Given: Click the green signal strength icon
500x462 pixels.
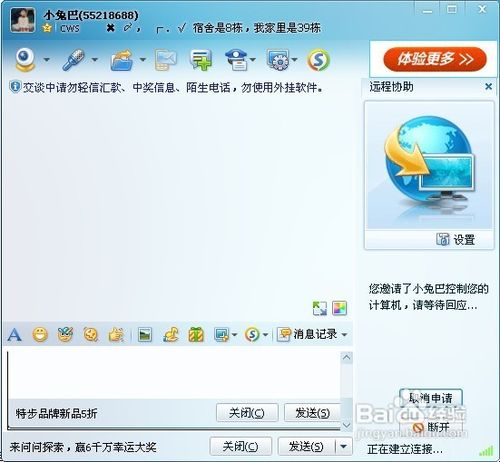Looking at the screenshot, I should pos(486,451).
